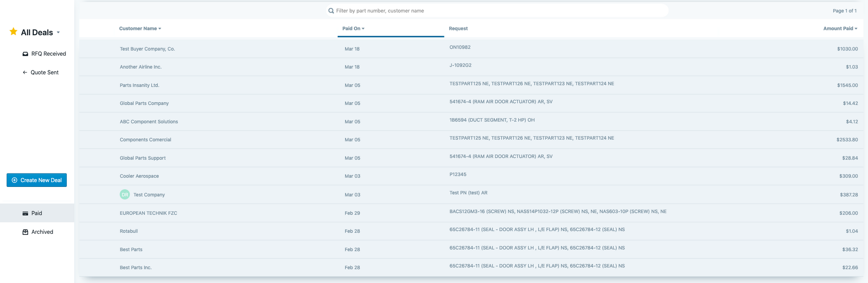Open the Best Parts deal row
Screen dimensions: 868x283
point(471,250)
